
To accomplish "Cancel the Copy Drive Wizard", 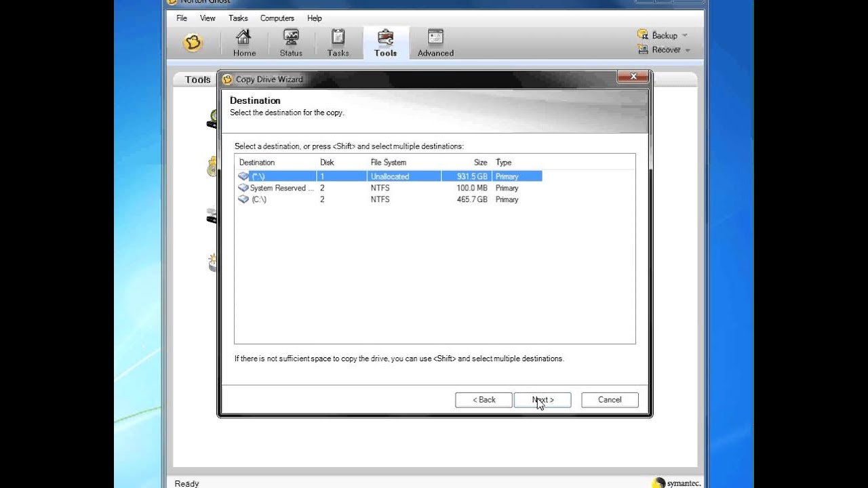I will coord(608,399).
